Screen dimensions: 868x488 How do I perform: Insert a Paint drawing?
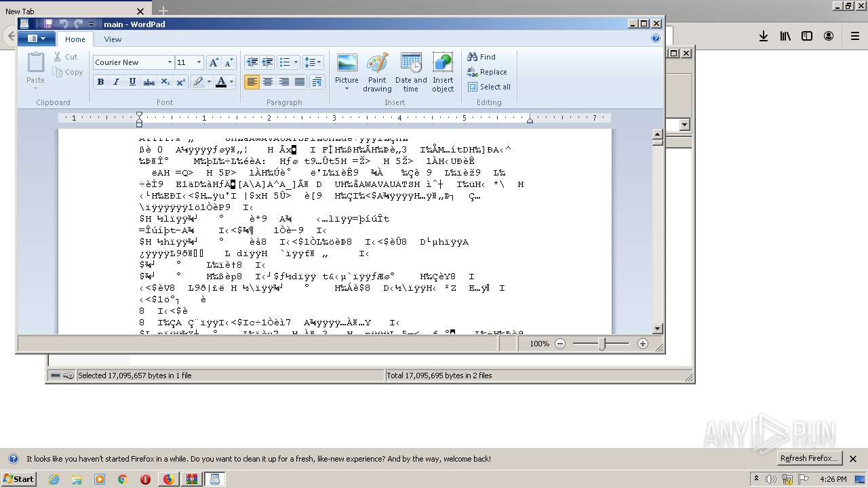tap(377, 73)
